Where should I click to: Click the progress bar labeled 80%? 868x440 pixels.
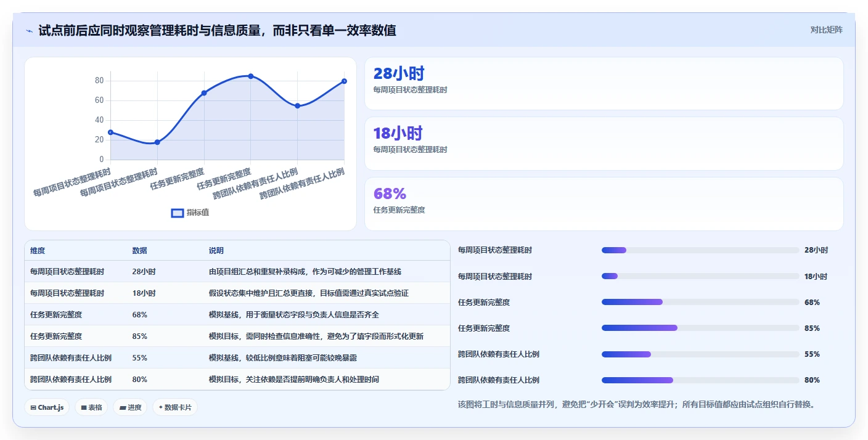coord(700,380)
